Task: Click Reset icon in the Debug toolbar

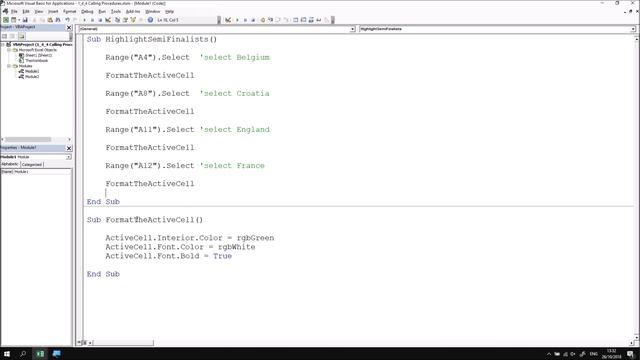Action: [x=253, y=20]
